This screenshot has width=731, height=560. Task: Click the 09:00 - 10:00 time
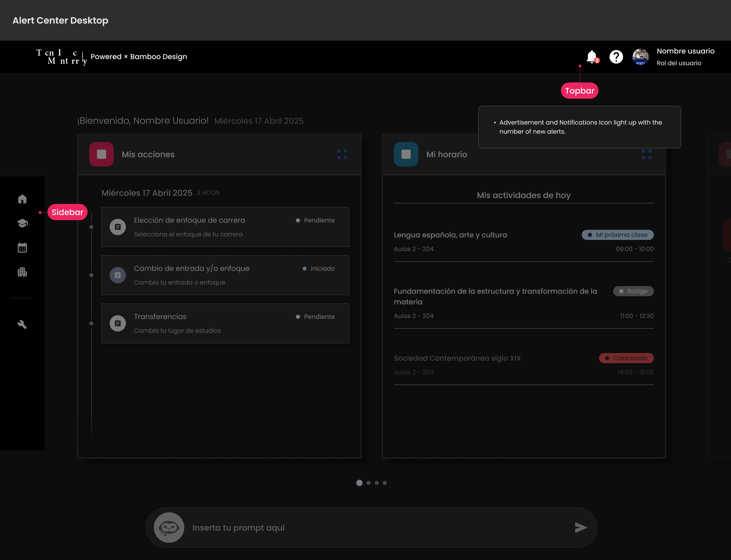click(x=635, y=249)
